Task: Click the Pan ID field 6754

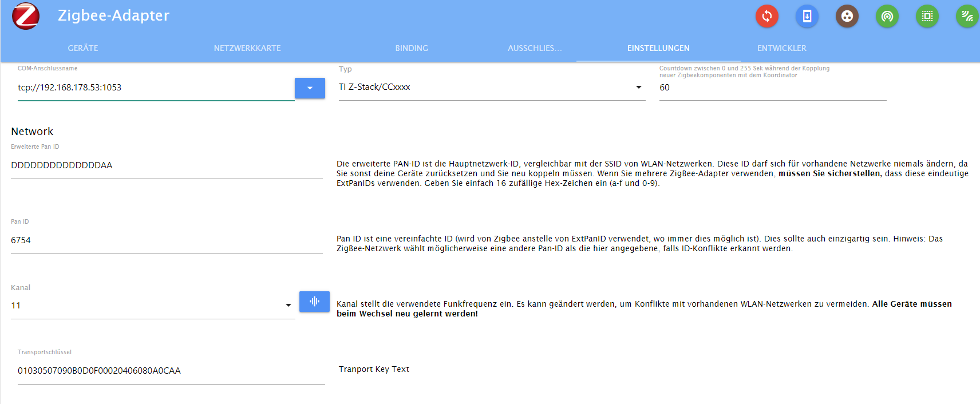Action: (x=167, y=240)
